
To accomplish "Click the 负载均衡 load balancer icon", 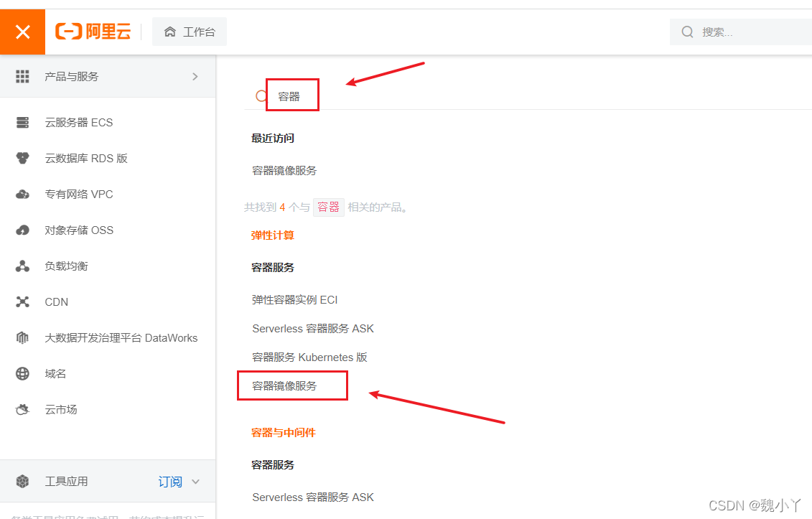I will coord(22,266).
